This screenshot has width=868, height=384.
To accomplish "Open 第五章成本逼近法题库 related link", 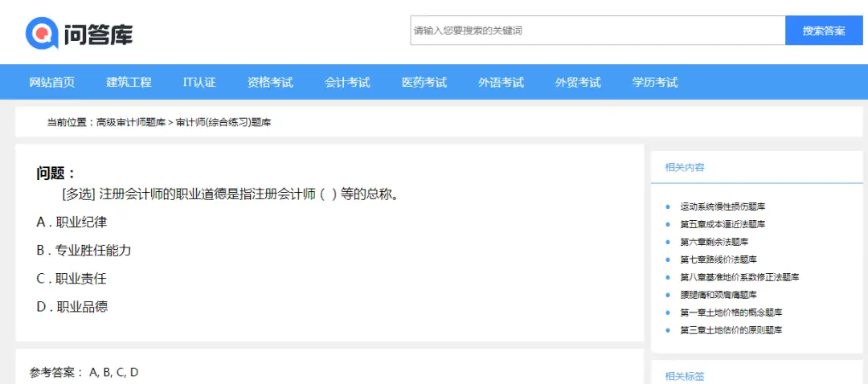I will pos(723,224).
